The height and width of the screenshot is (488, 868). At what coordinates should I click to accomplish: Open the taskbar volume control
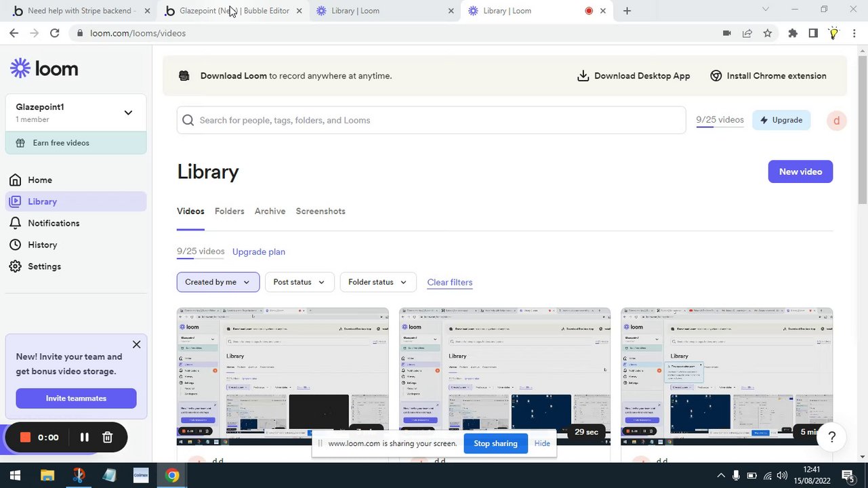783,476
